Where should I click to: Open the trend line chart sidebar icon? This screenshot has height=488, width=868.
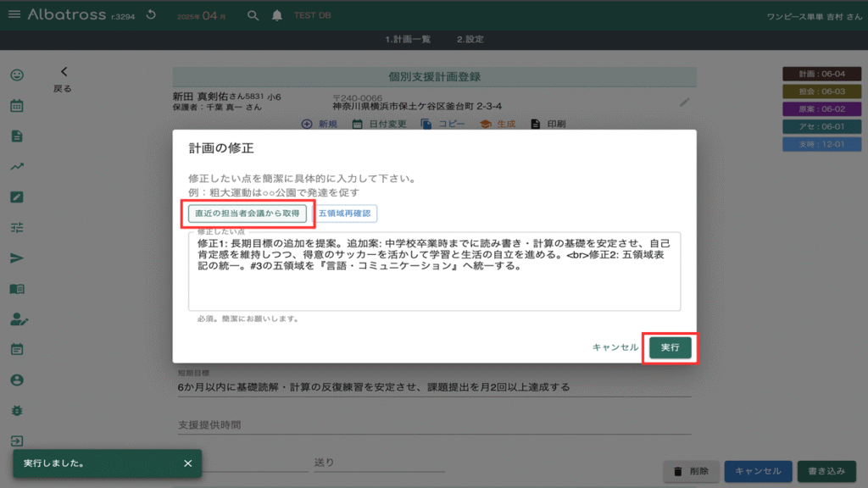[17, 167]
